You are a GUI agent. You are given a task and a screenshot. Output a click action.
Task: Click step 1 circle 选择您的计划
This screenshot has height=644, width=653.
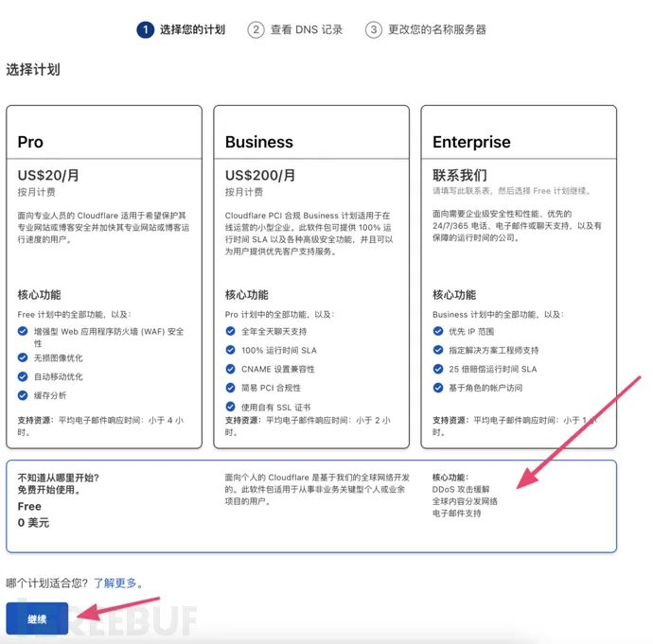(x=146, y=29)
